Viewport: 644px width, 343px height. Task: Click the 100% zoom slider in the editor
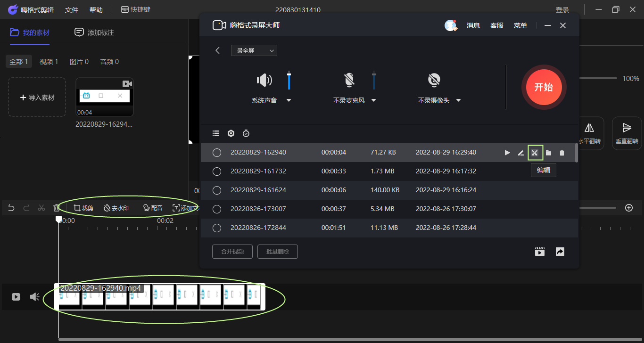(598, 78)
